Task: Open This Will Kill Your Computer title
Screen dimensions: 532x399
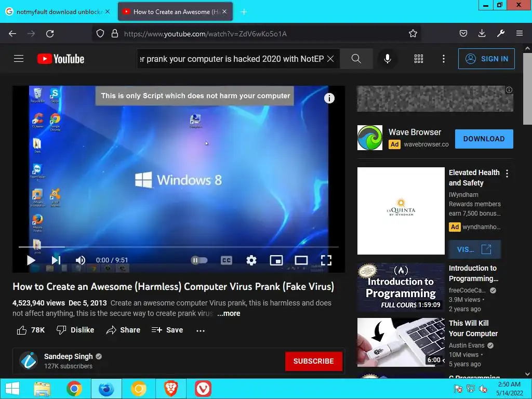Action: tap(473, 328)
